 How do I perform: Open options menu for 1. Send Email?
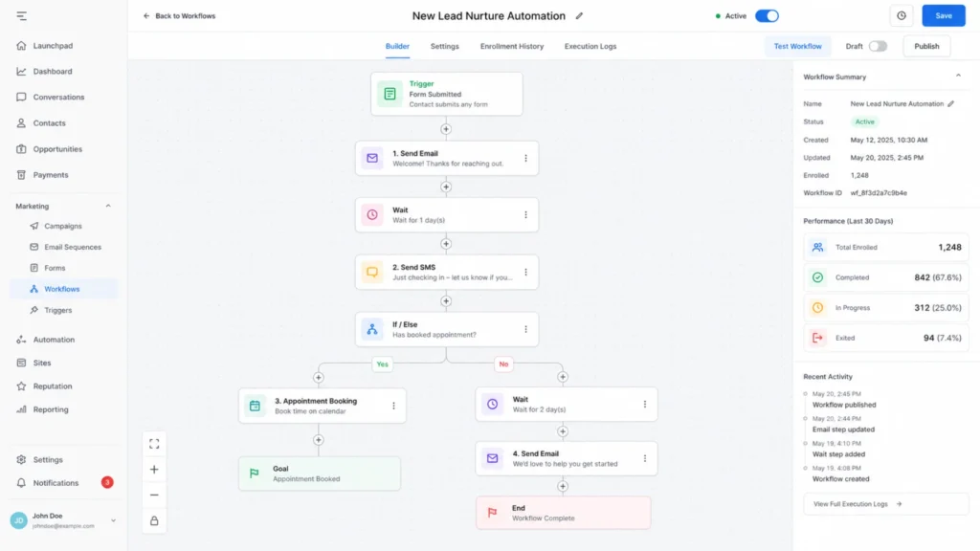pyautogui.click(x=525, y=158)
